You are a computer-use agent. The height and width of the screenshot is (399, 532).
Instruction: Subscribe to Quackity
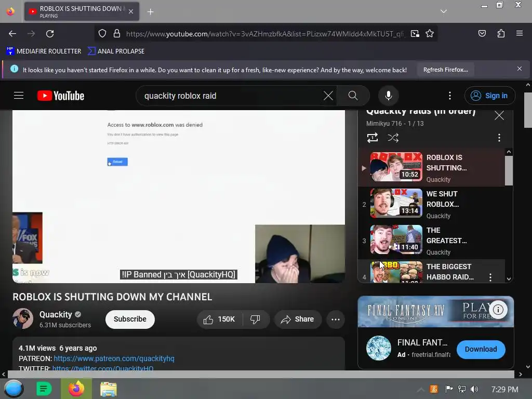(x=130, y=320)
